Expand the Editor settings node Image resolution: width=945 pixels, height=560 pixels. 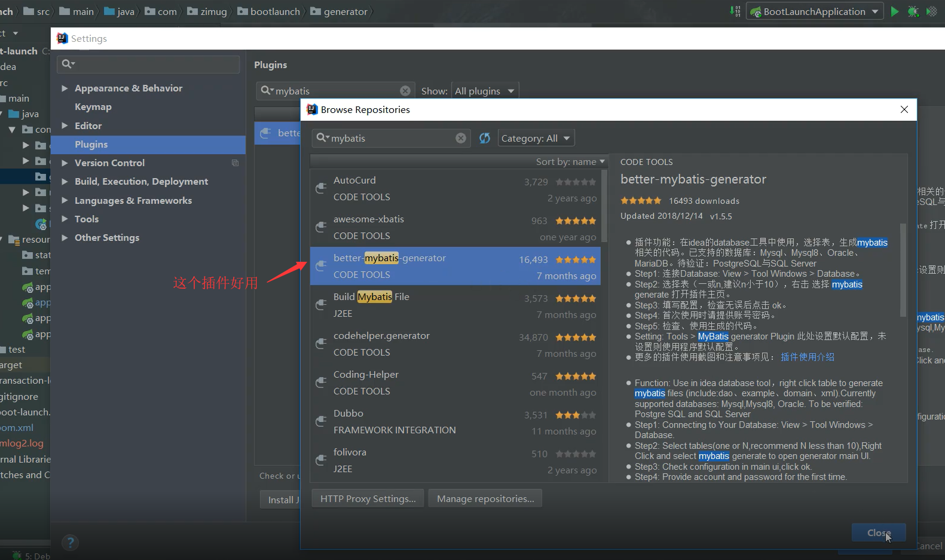pyautogui.click(x=65, y=126)
